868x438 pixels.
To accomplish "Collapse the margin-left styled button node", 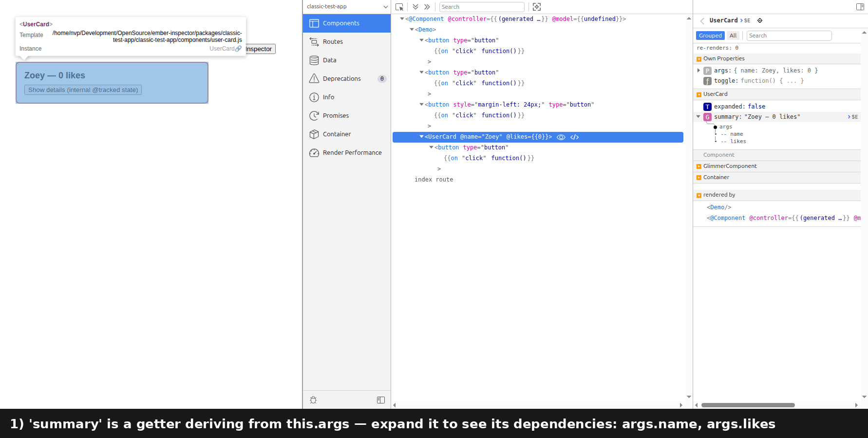I will (421, 105).
